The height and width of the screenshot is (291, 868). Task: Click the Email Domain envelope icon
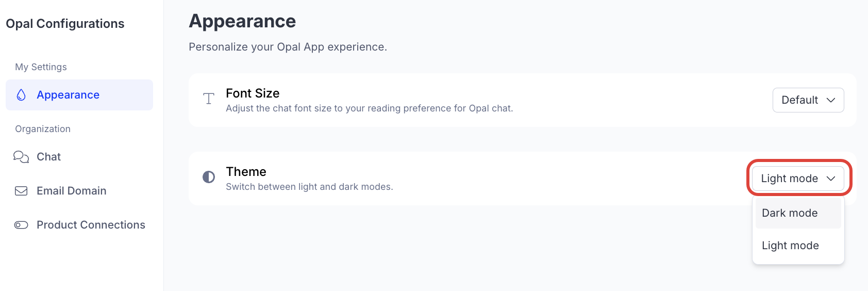click(x=21, y=191)
